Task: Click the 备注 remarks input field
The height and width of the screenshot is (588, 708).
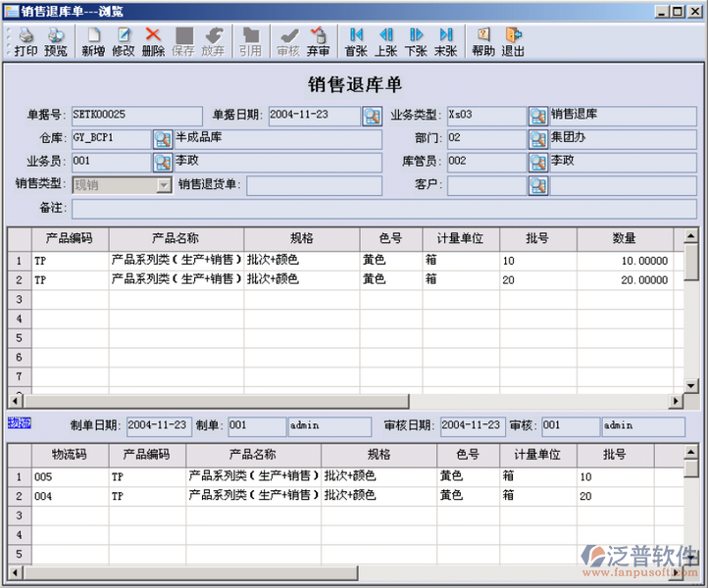Action: 383,208
